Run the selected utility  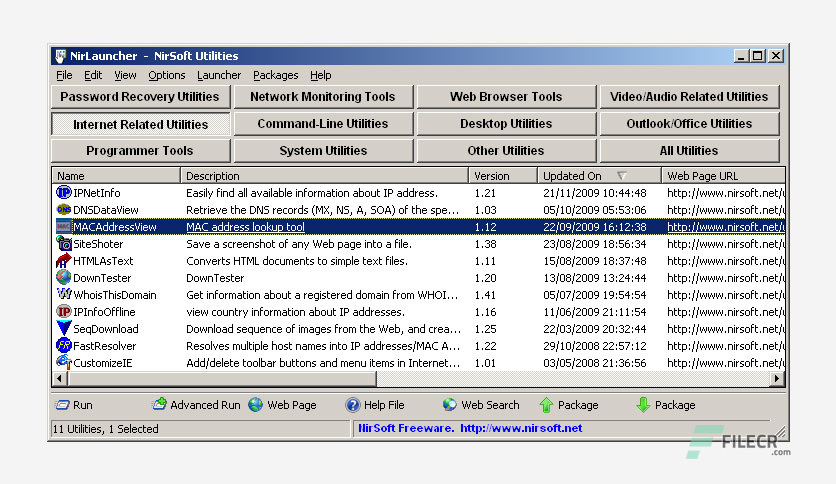click(x=74, y=405)
